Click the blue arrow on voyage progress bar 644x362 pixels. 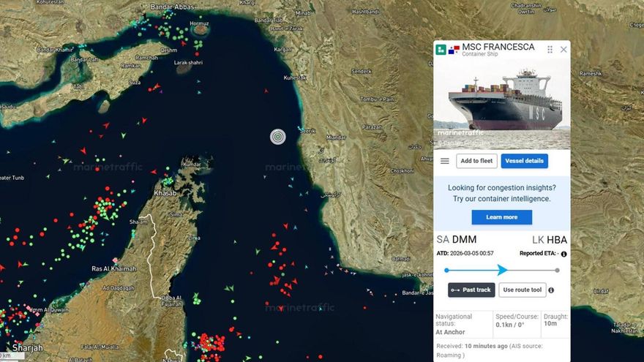[502, 270]
